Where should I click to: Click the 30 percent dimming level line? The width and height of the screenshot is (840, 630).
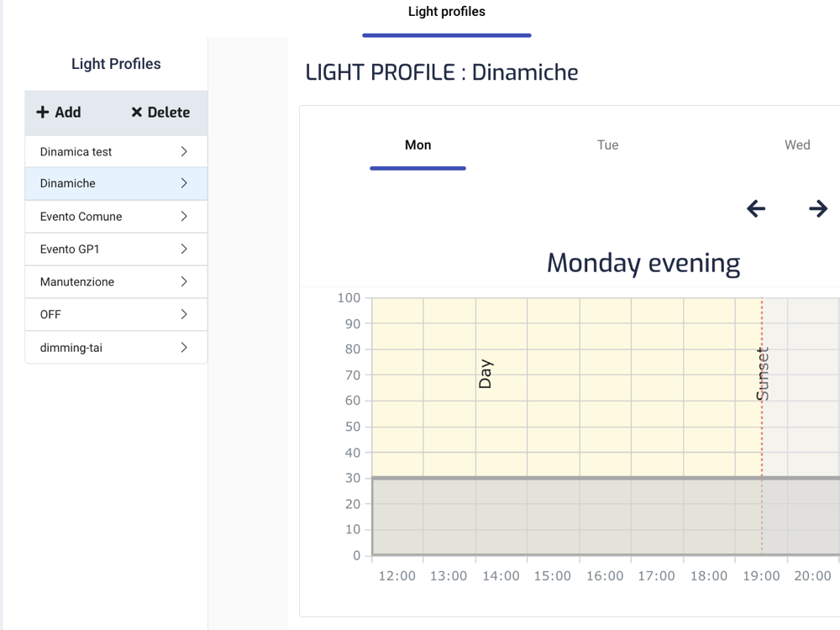point(606,477)
